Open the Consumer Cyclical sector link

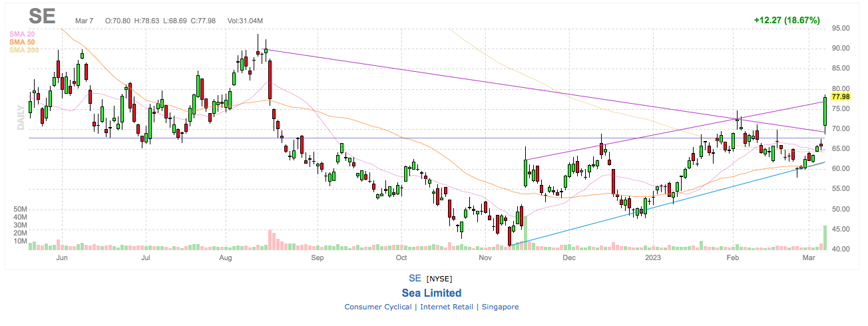coord(377,307)
